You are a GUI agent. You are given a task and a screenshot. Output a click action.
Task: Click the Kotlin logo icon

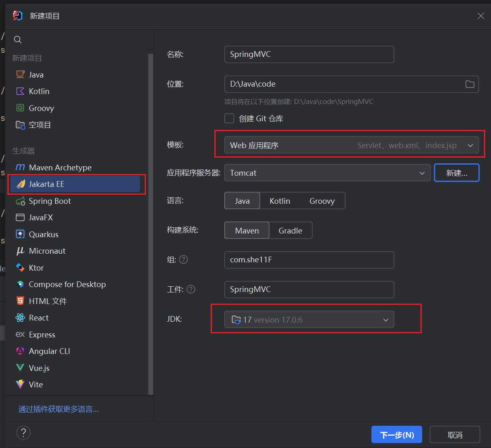point(20,91)
